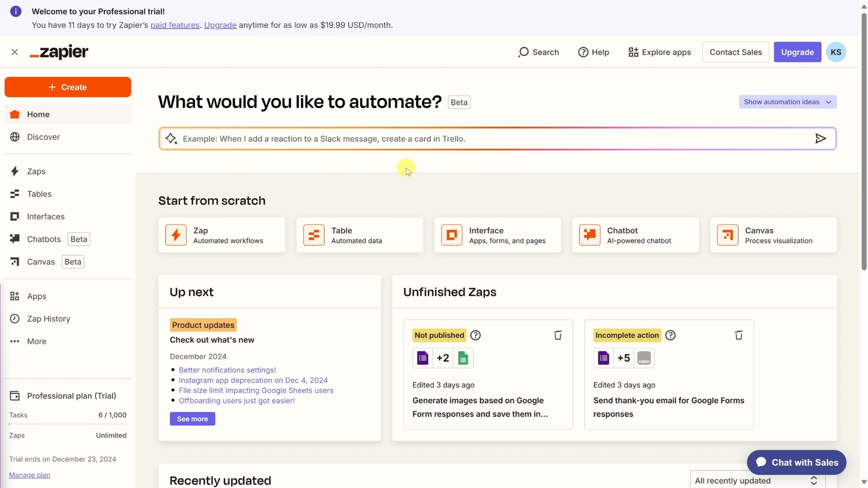Open Help from the top bar
This screenshot has height=488, width=868.
pos(594,52)
